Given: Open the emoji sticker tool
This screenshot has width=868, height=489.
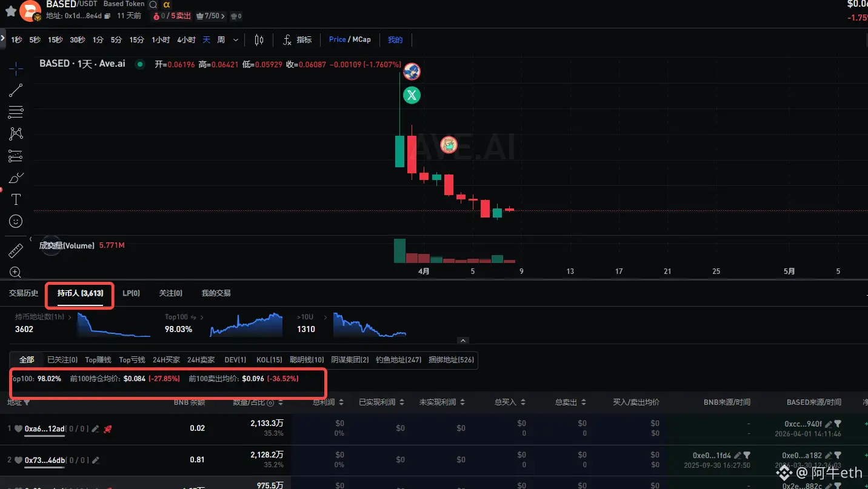Looking at the screenshot, I should (16, 222).
